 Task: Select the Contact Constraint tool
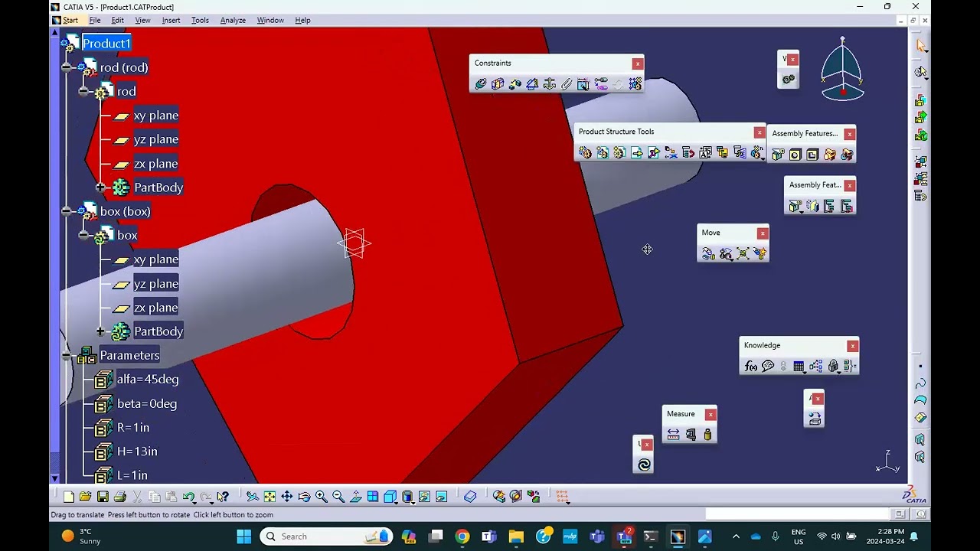click(498, 84)
